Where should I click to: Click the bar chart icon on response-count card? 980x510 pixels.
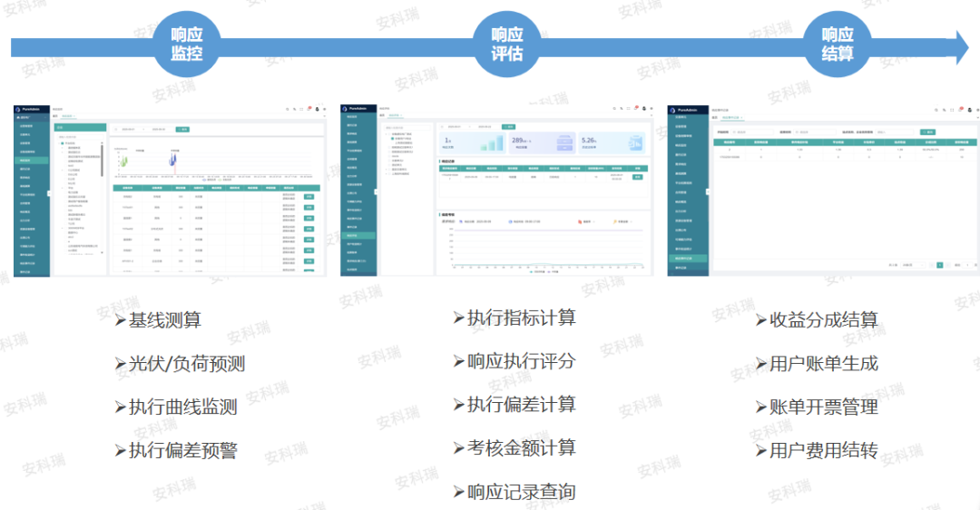pos(491,143)
